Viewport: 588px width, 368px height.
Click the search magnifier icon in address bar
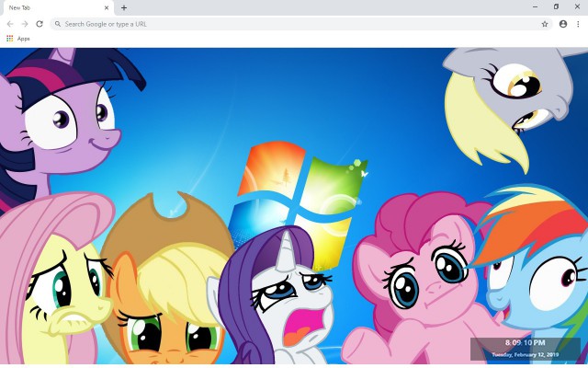coord(58,24)
